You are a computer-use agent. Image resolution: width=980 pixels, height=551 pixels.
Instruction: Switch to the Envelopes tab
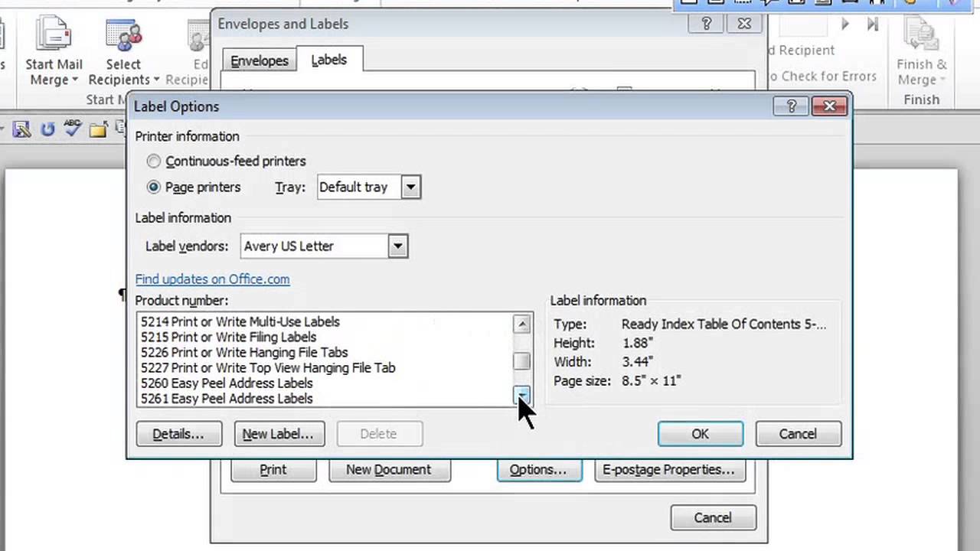pyautogui.click(x=260, y=60)
